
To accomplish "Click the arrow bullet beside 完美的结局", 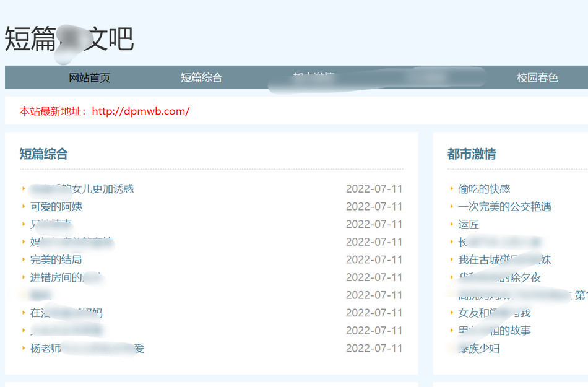I will pyautogui.click(x=24, y=259).
